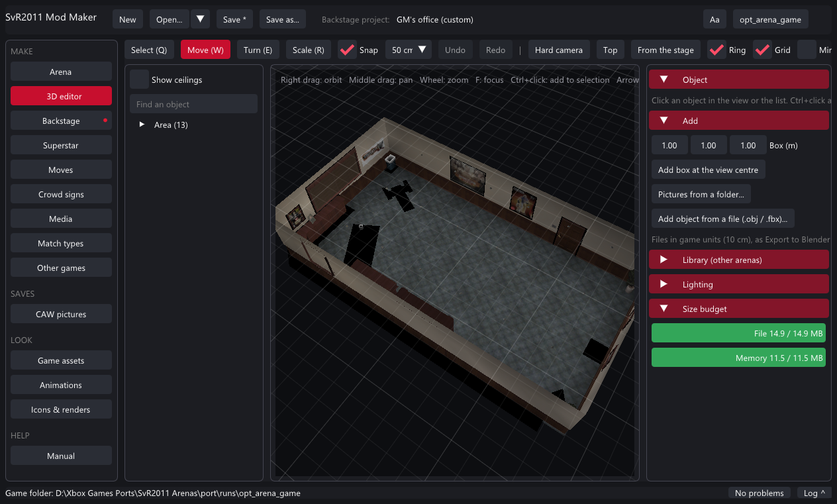Click the first box size field

coord(669,145)
